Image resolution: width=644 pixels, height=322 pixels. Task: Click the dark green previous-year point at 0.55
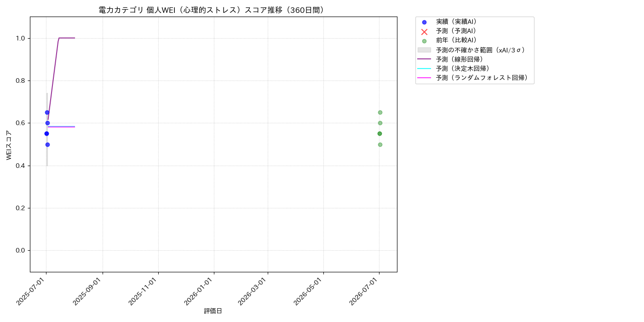tap(379, 133)
